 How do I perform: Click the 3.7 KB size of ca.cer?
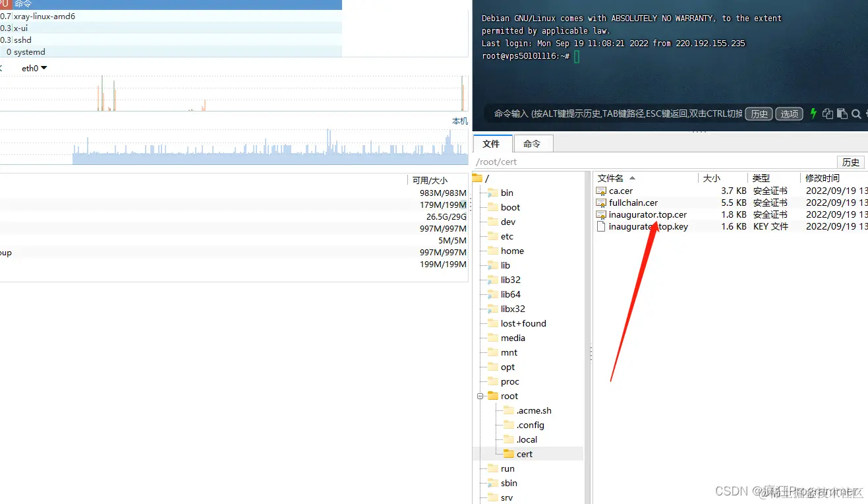tap(734, 191)
